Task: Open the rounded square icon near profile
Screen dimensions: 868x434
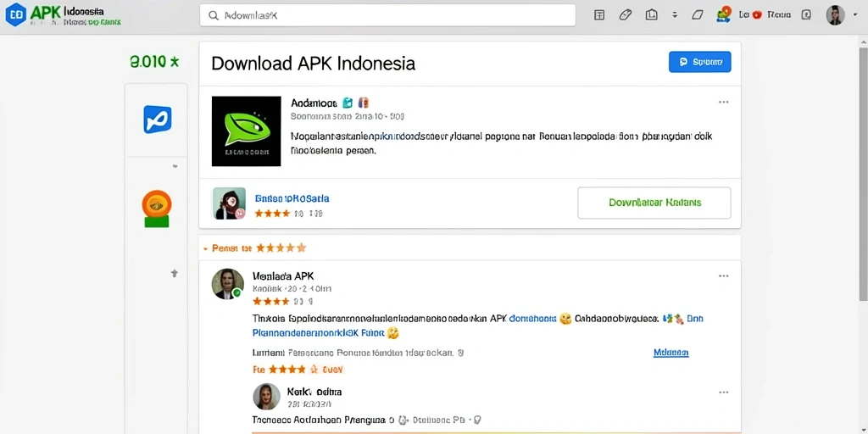Action: pos(806,15)
